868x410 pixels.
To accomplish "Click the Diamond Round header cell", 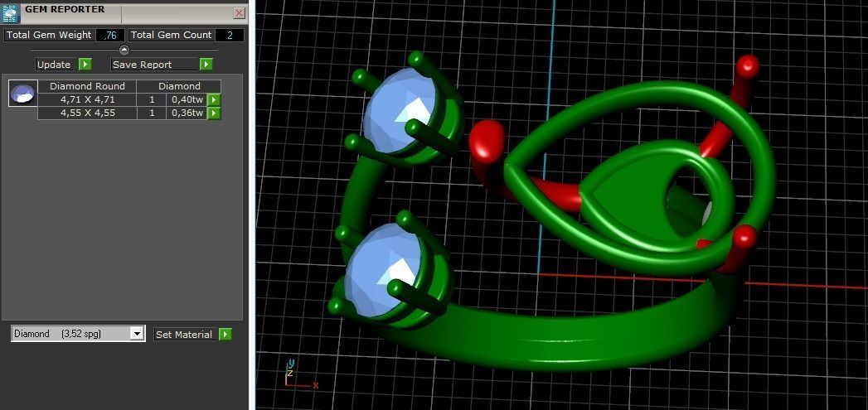I will (x=87, y=86).
